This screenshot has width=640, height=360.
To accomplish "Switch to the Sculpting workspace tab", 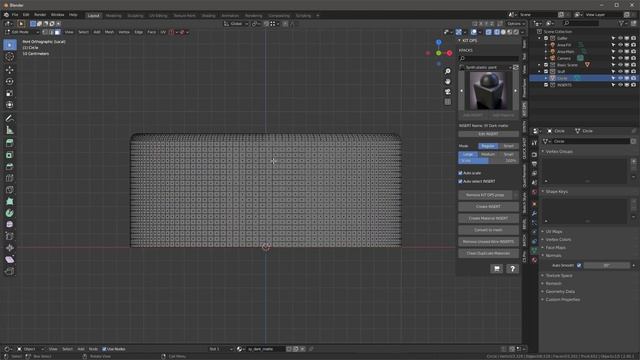I will (x=135, y=16).
